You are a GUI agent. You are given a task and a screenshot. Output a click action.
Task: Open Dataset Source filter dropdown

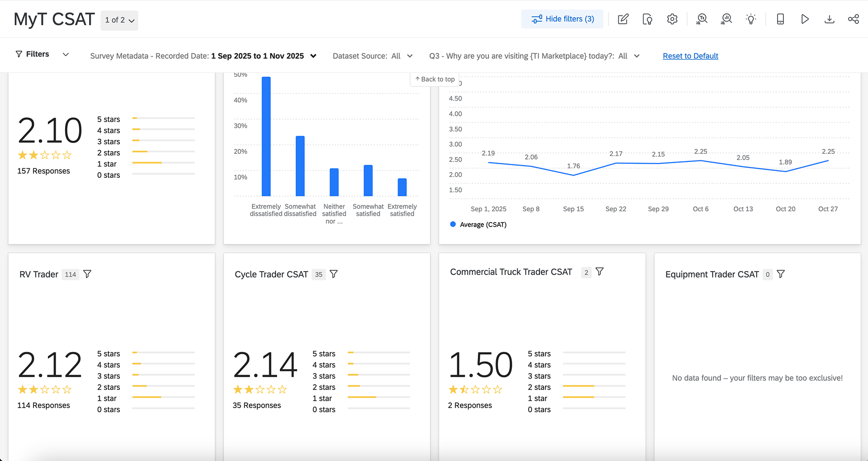[x=373, y=56]
